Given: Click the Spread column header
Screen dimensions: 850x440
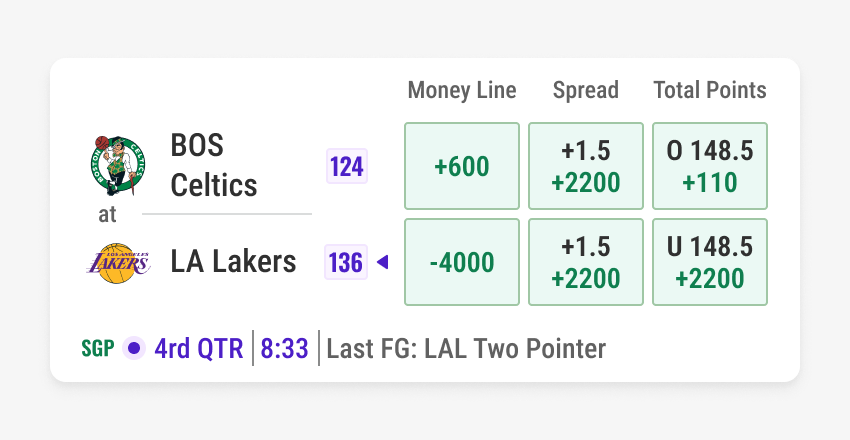Looking at the screenshot, I should [x=586, y=90].
